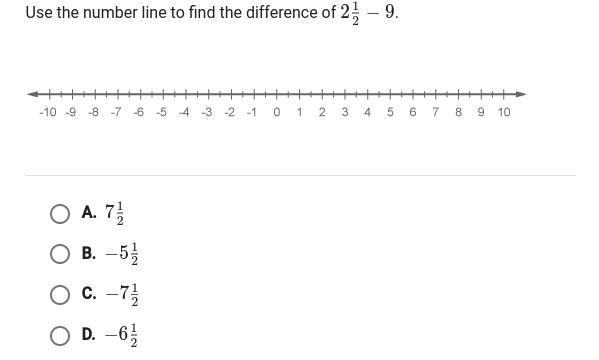Select radio button for answer D
Viewport: 599px width, 360px height.
[60, 336]
